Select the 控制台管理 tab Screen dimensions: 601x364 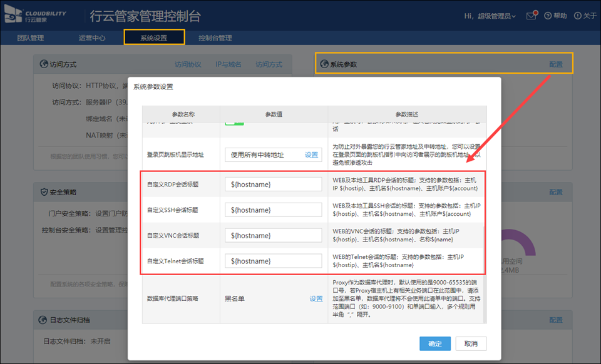coord(215,38)
